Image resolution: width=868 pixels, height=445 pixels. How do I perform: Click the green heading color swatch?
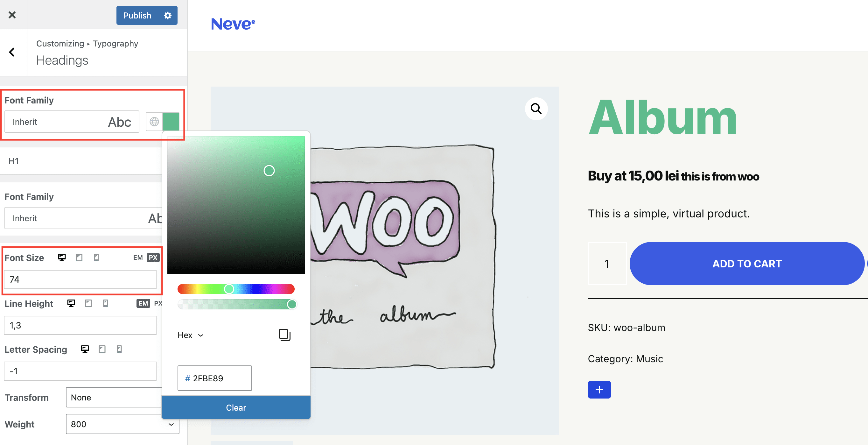pyautogui.click(x=171, y=122)
